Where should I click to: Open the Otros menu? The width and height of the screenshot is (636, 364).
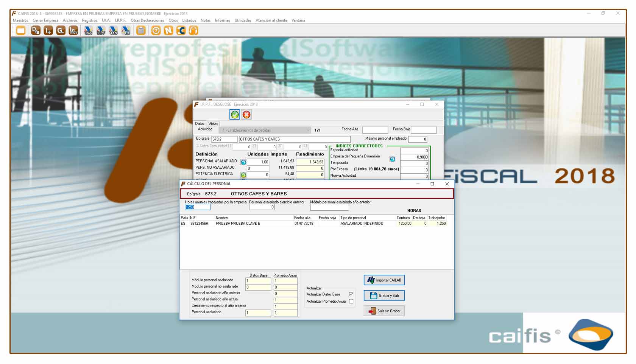click(173, 20)
